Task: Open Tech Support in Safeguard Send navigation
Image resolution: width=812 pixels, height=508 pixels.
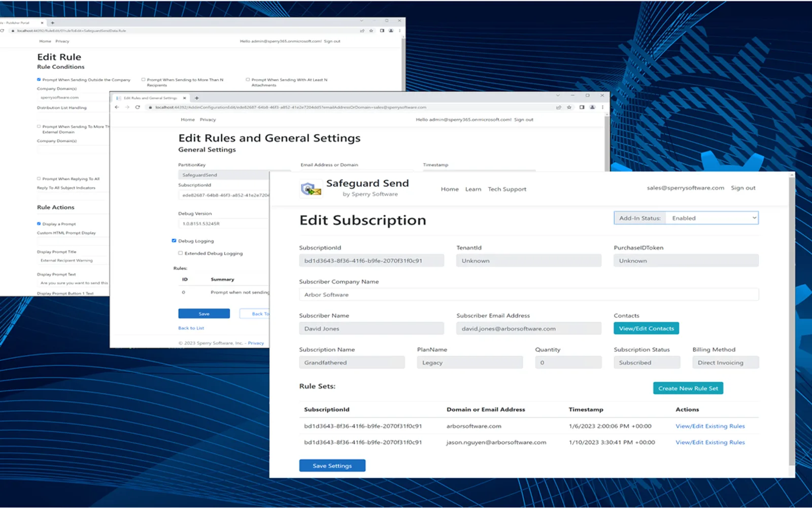Action: (x=507, y=189)
